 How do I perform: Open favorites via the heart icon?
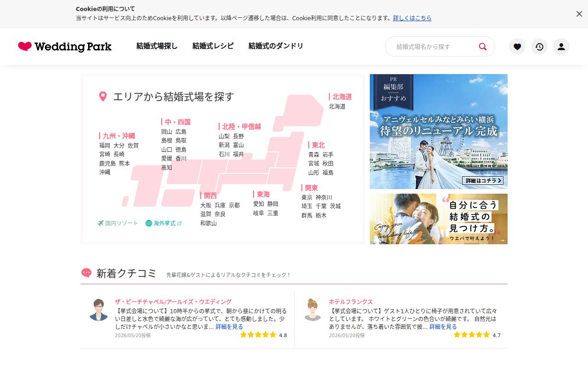click(x=517, y=46)
